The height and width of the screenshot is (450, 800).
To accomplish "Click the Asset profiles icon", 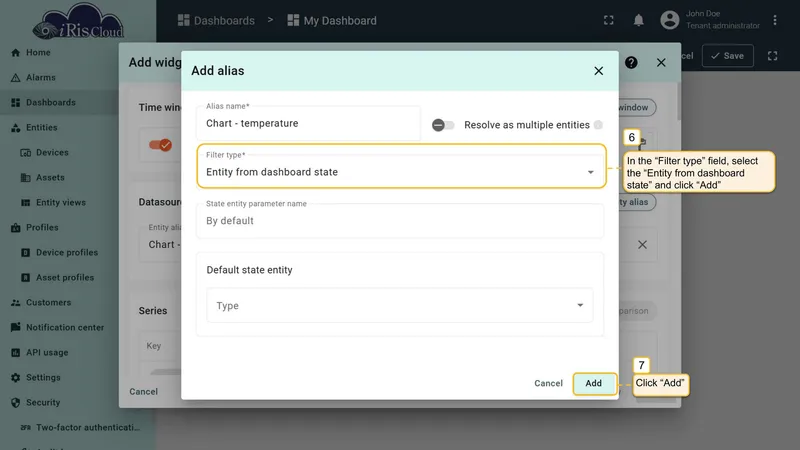I will [26, 278].
